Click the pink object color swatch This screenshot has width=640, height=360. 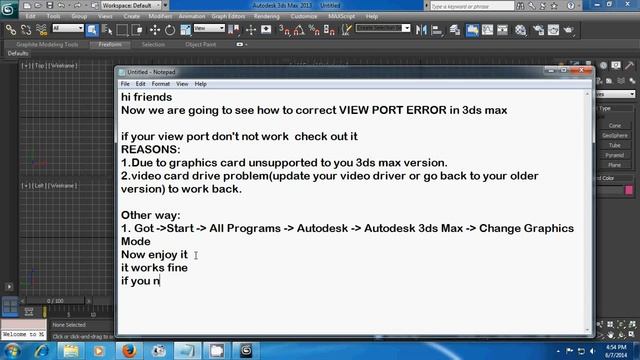coord(629,190)
